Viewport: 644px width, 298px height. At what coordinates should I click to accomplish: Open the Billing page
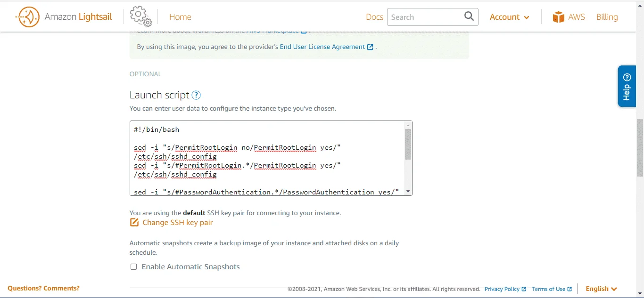[607, 17]
